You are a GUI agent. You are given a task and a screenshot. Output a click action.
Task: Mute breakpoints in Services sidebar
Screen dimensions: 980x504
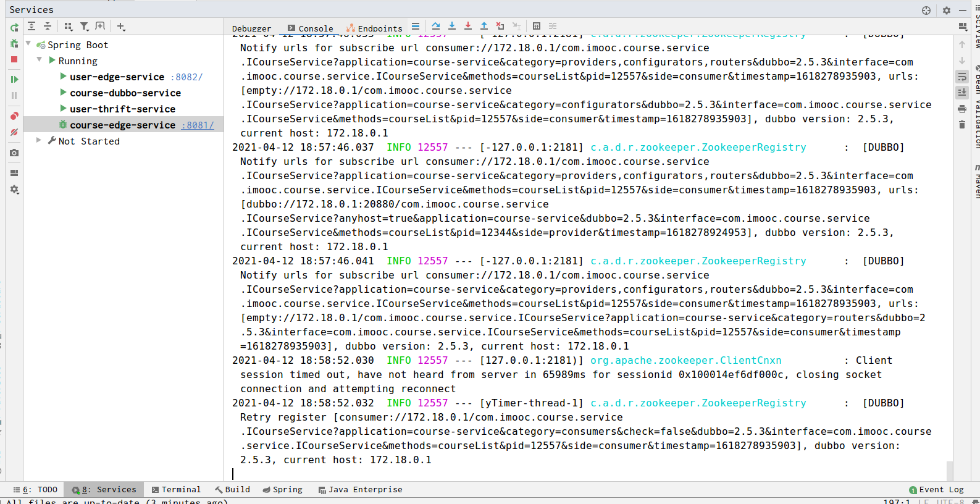14,132
